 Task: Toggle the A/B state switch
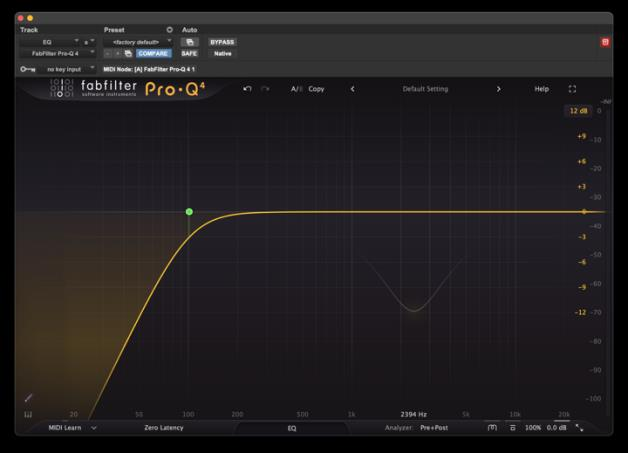296,89
